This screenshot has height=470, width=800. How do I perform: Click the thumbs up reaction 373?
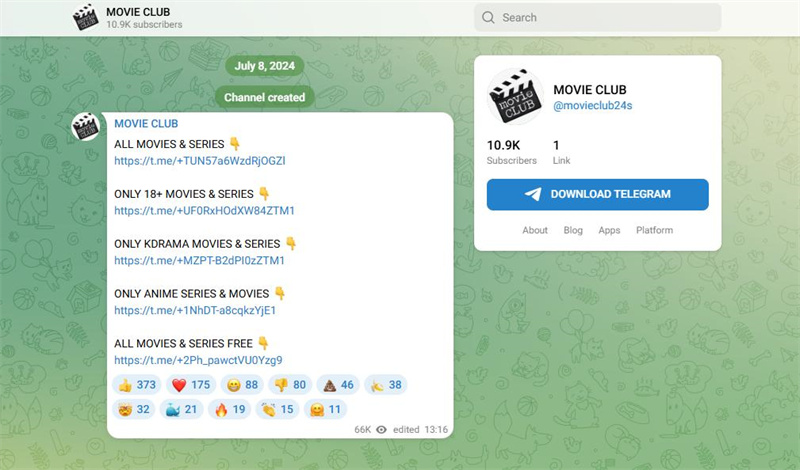click(137, 385)
